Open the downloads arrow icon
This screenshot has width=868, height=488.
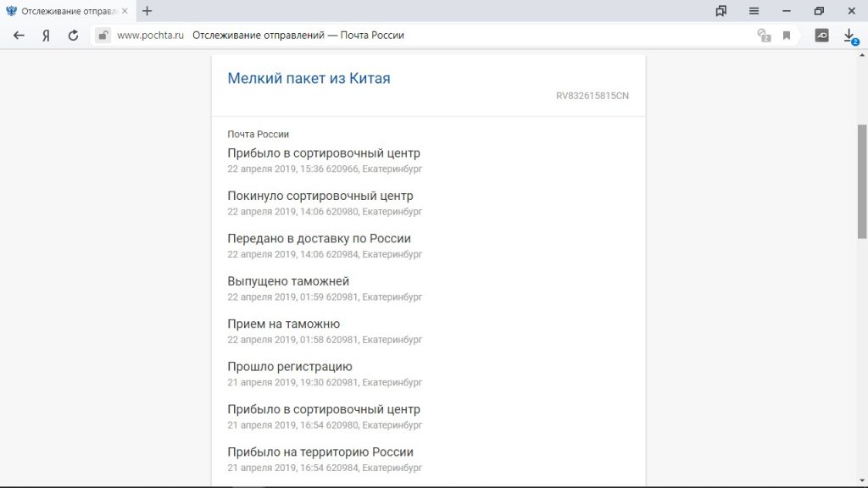click(849, 36)
